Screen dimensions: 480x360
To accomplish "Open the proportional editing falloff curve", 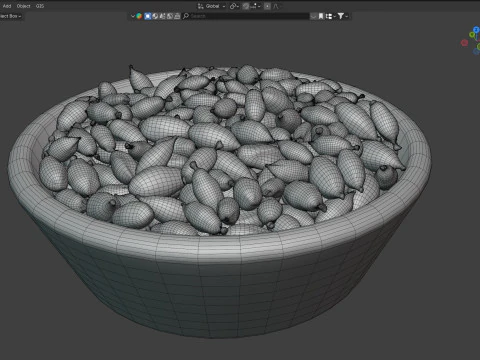I will click(x=276, y=6).
